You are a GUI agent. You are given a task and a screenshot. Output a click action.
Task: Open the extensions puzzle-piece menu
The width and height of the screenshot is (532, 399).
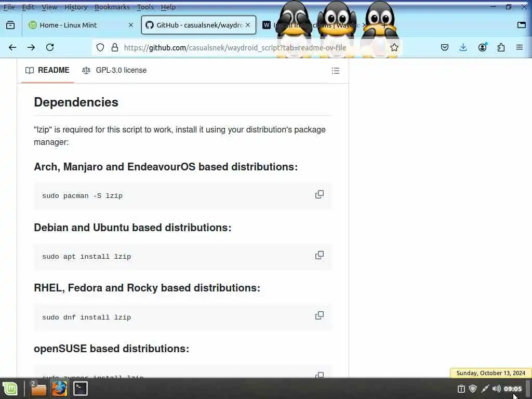coord(501,47)
